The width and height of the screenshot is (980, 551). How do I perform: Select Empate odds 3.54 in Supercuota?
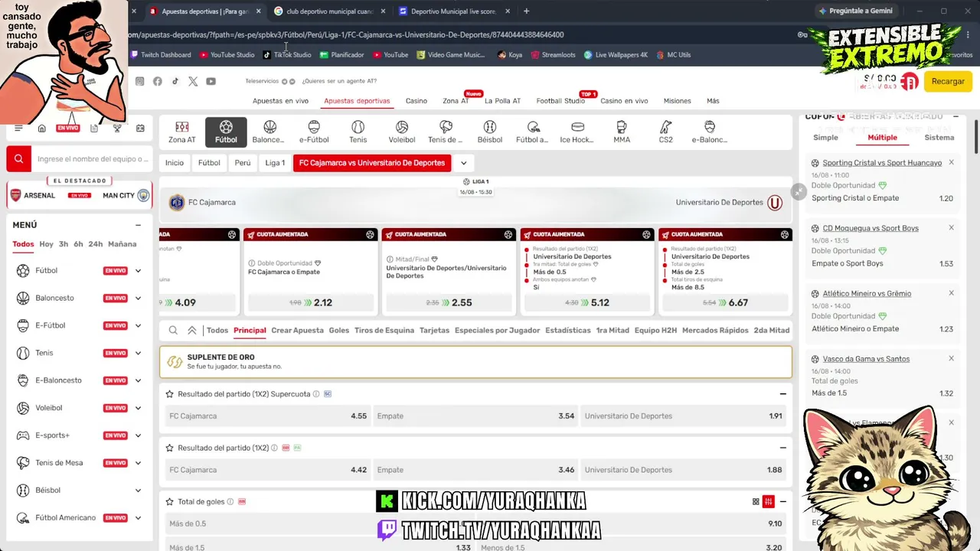click(475, 416)
